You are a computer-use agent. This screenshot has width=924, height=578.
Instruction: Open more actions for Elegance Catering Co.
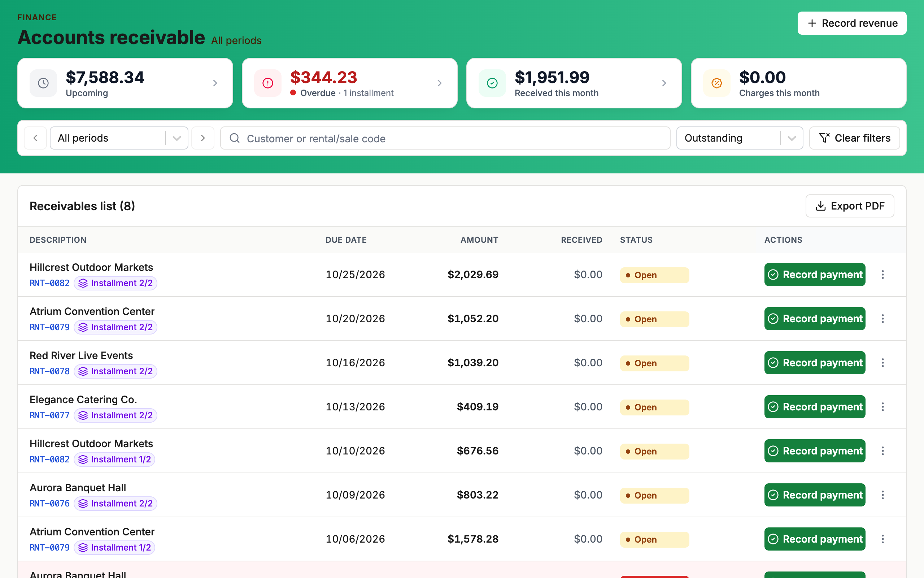(x=883, y=407)
